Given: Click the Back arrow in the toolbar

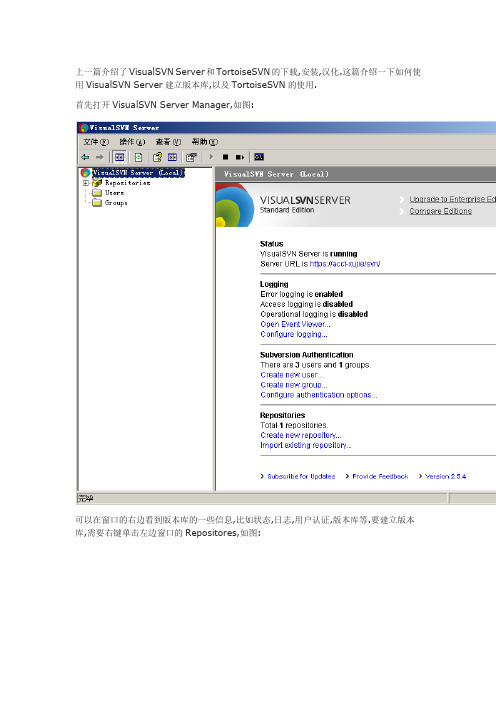Looking at the screenshot, I should pos(85,157).
